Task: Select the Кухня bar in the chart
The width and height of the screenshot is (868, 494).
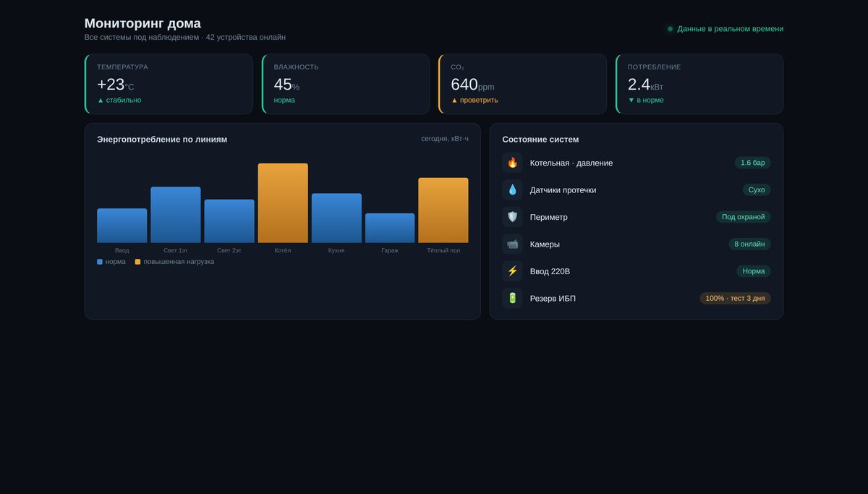Action: tap(336, 218)
